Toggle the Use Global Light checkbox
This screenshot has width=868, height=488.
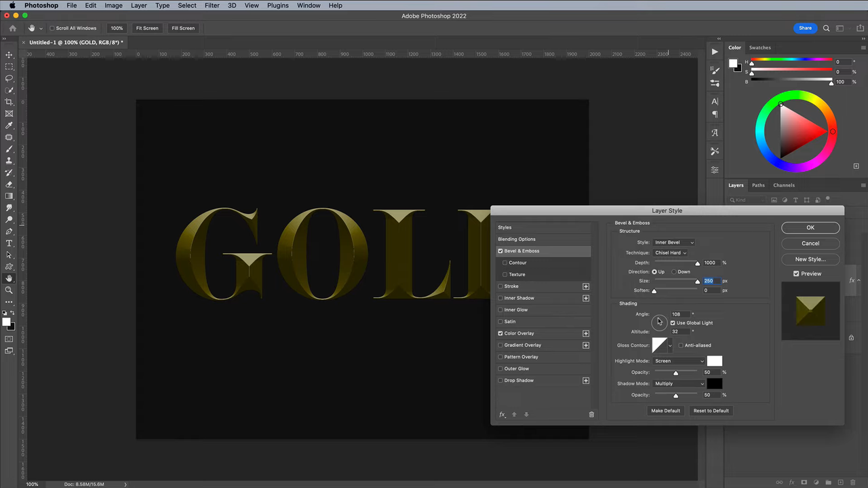(673, 323)
